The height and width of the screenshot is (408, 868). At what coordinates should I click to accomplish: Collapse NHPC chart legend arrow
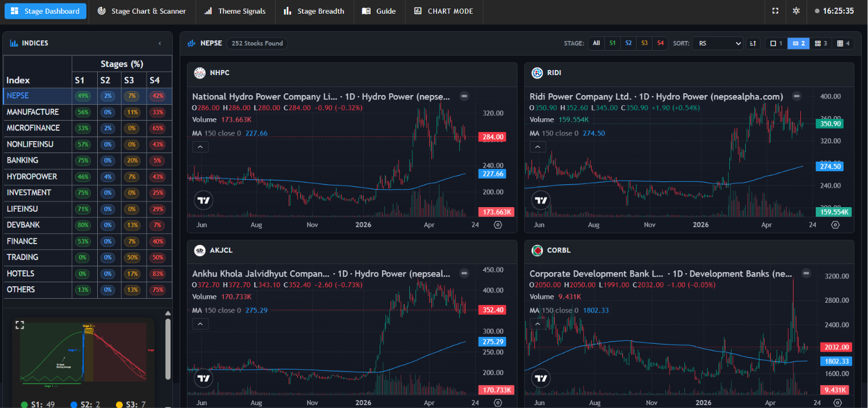[x=200, y=147]
